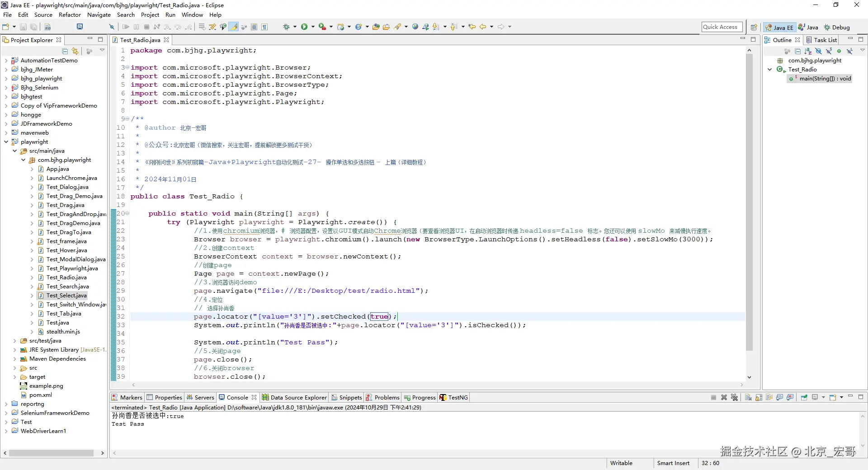Toggle Link with Editor in Project Explorer
The image size is (868, 470).
75,51
